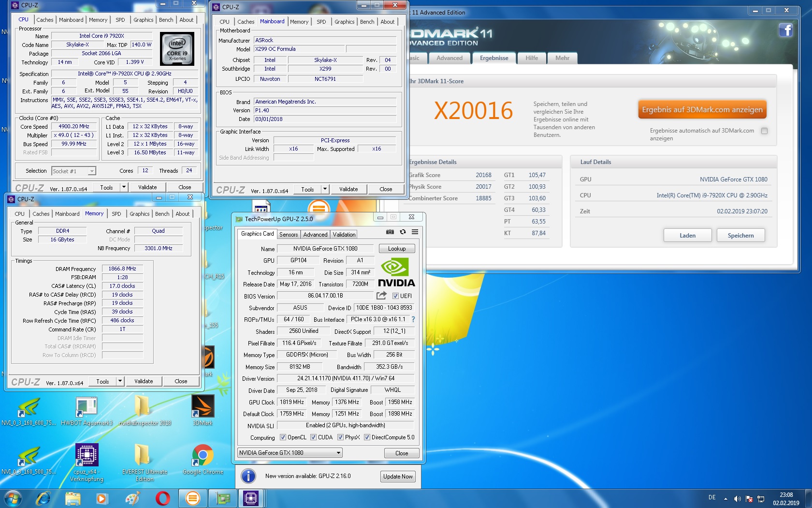
Task: Open Opera browser from the taskbar
Action: (163, 498)
